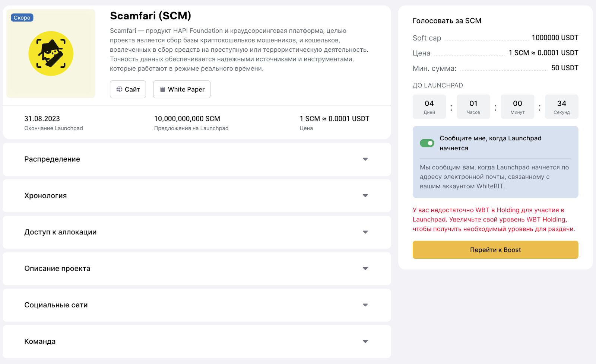The image size is (596, 364).
Task: Expand the Распределение section
Action: [x=197, y=159]
